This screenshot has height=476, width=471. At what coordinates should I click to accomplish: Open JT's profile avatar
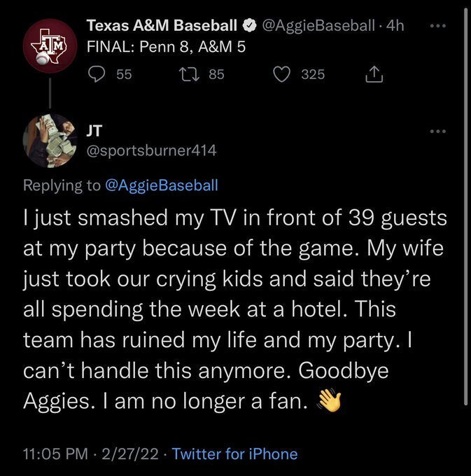(x=50, y=139)
